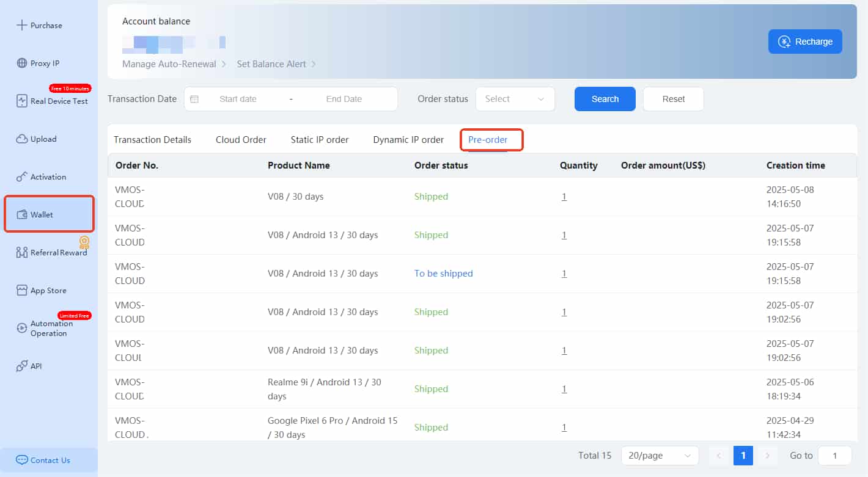Click the To be shipped status
868x477 pixels.
444,274
